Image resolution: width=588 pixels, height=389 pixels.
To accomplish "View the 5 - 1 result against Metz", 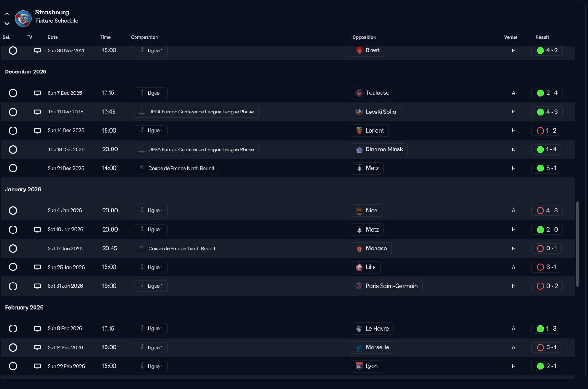I will click(547, 168).
